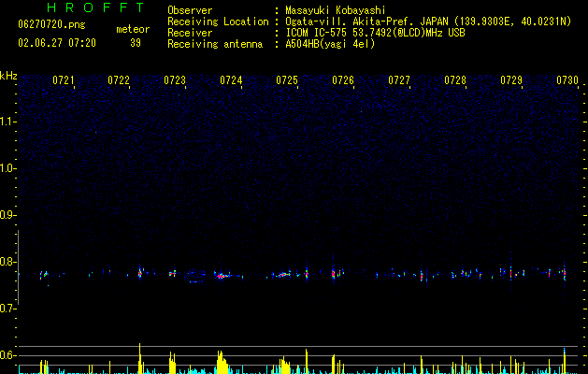Screen dimensions: 588x374
Task: Click the Observer name Masayuki Kobayashi
Action: coord(336,10)
